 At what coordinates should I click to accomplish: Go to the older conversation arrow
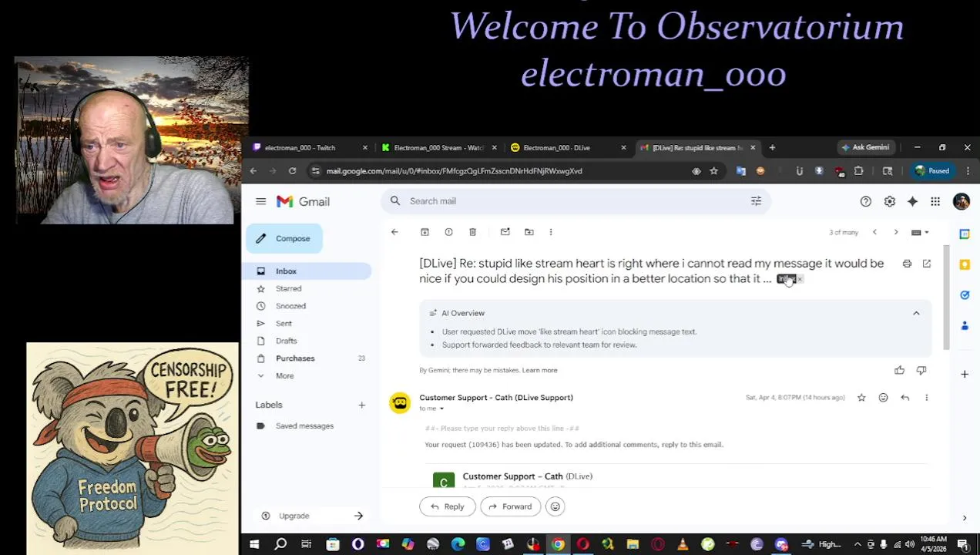[x=896, y=232]
